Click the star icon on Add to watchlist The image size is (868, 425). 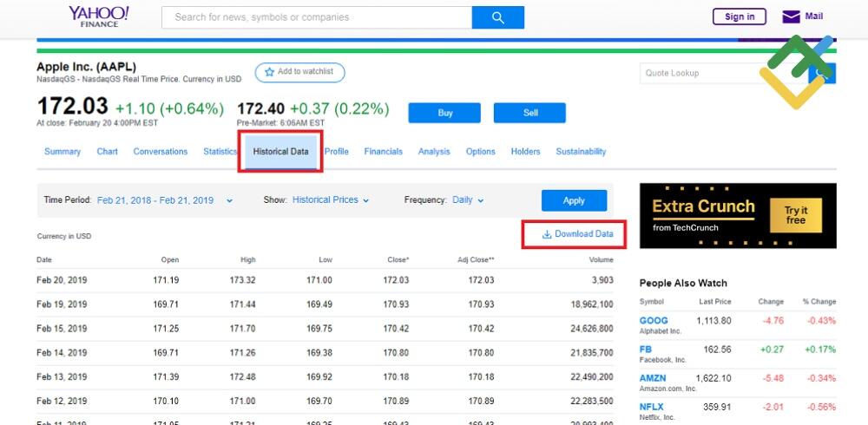pos(270,72)
